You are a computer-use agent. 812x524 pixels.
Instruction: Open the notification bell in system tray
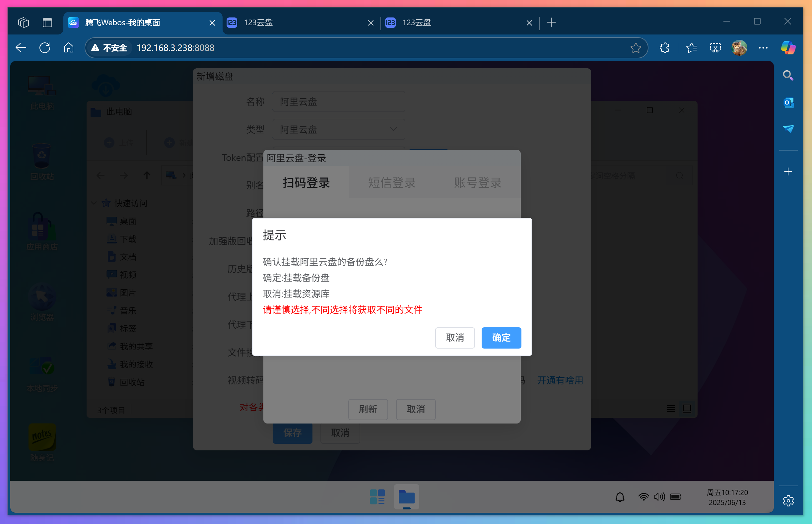pyautogui.click(x=620, y=497)
